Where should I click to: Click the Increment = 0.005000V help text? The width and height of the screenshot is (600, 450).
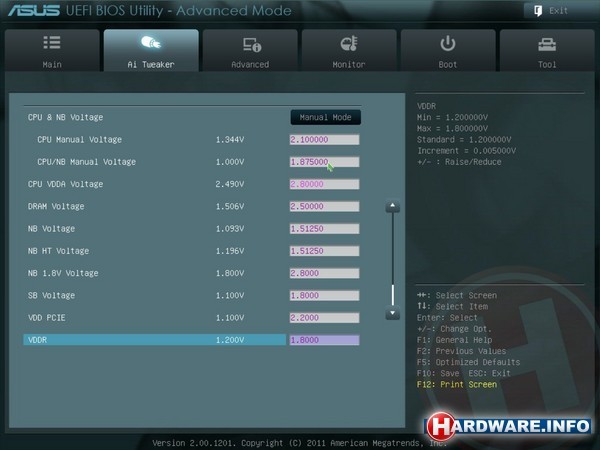[466, 150]
